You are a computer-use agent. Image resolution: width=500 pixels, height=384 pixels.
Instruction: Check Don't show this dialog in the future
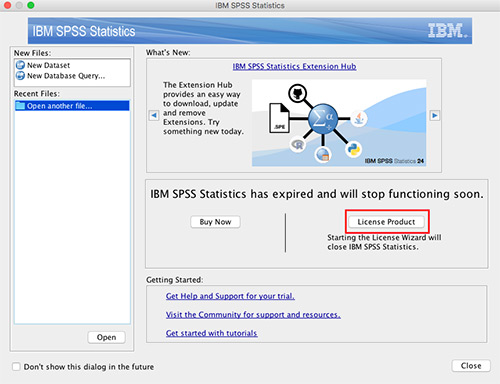point(16,367)
